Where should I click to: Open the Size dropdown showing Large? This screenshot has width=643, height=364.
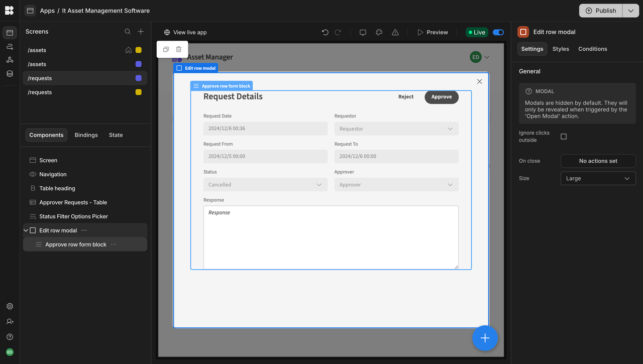pyautogui.click(x=598, y=178)
